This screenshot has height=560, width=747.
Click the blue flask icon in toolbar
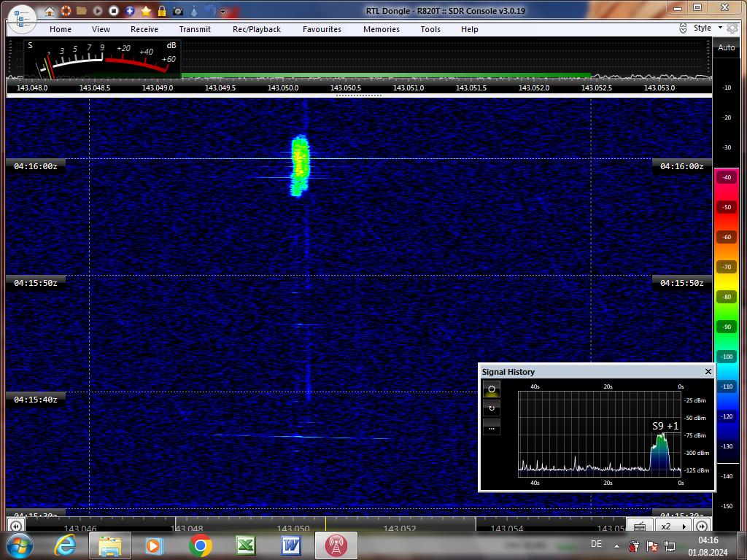coord(194,10)
